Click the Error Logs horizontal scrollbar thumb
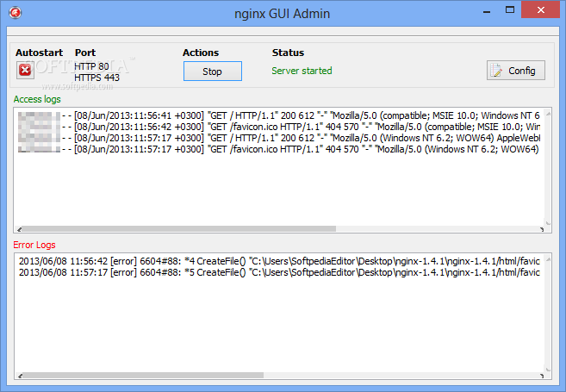The image size is (566, 392). coord(172,376)
